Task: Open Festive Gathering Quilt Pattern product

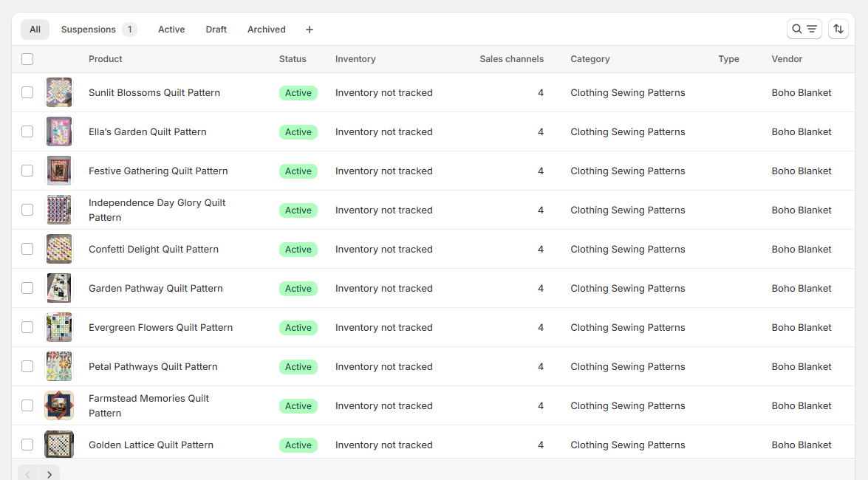Action: pyautogui.click(x=158, y=171)
